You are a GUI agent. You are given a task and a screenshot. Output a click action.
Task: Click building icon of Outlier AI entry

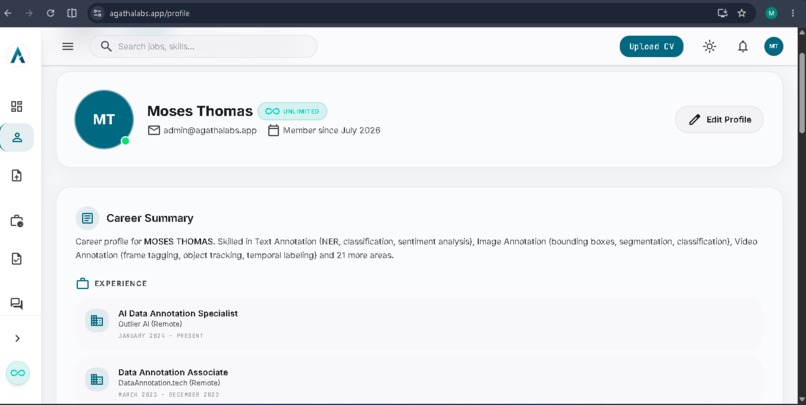(x=97, y=321)
